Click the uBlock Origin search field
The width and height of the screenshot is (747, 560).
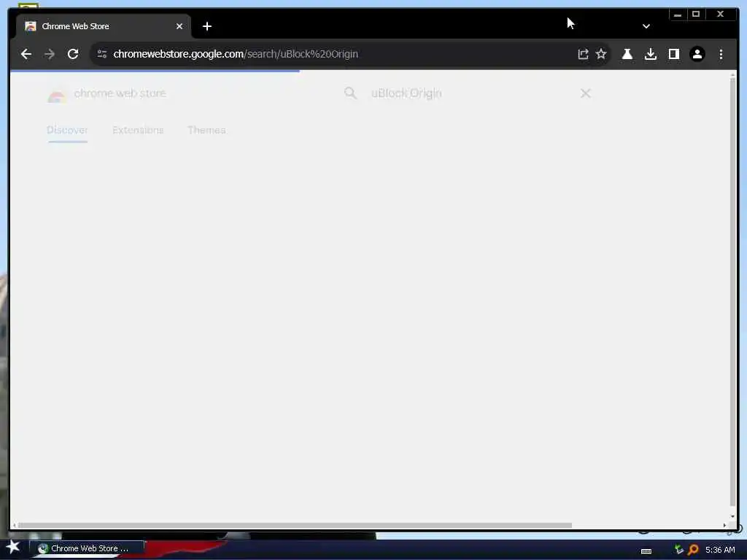(467, 93)
